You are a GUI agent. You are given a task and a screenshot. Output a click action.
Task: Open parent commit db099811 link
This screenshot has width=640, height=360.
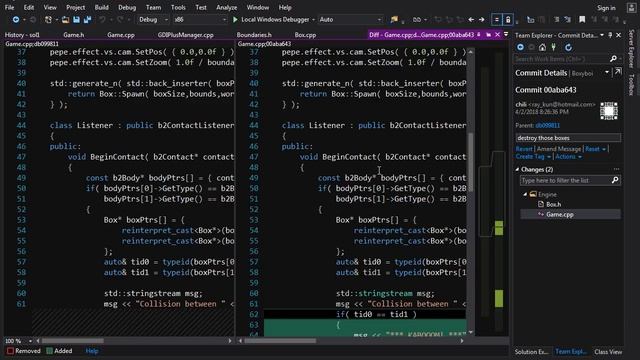point(548,126)
